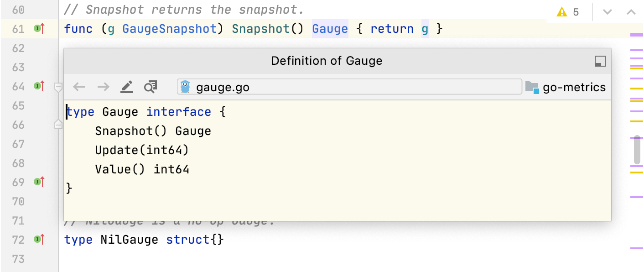Go to previous highlighted problem with up chevron
The height and width of the screenshot is (272, 644).
tap(631, 12)
